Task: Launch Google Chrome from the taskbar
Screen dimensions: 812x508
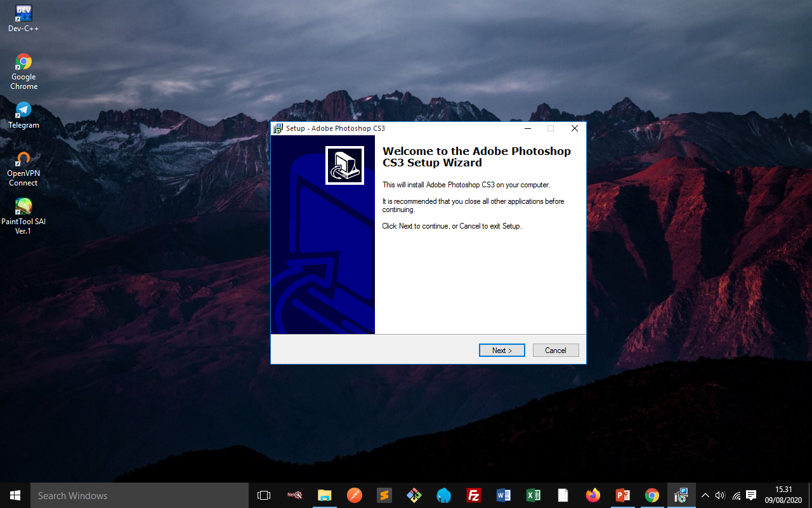Action: (652, 495)
